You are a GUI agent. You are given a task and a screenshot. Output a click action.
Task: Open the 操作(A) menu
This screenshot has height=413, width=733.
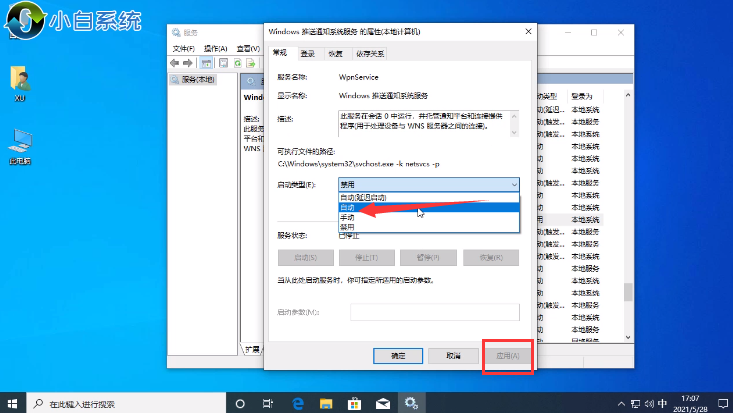tap(216, 49)
